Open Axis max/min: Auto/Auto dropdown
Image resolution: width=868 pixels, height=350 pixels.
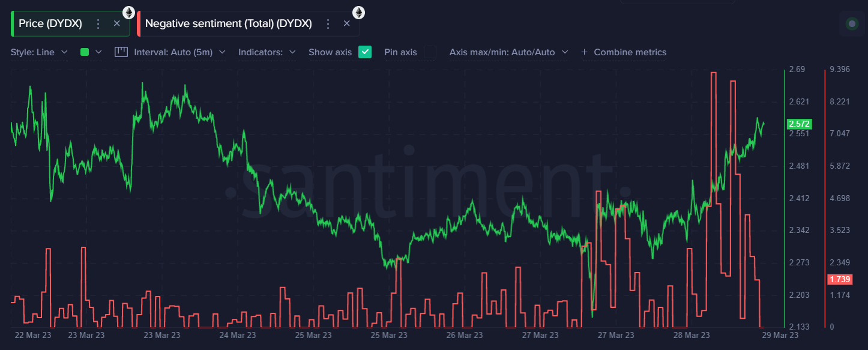coord(508,52)
